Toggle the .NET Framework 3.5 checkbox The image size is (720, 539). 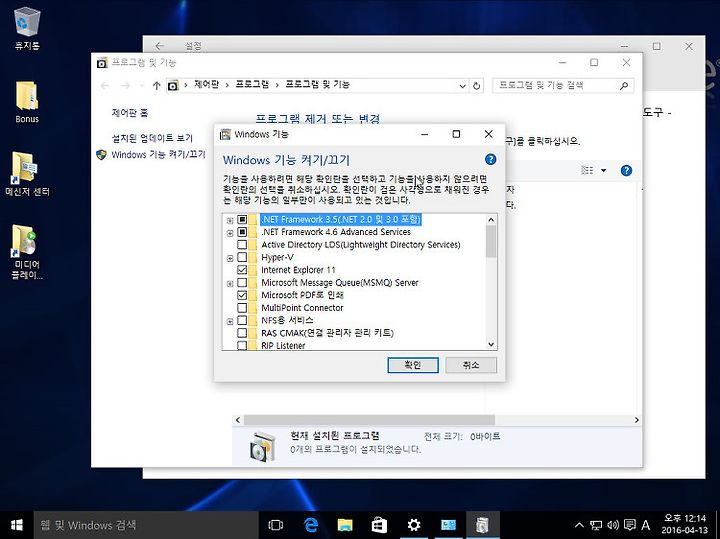[x=242, y=220]
